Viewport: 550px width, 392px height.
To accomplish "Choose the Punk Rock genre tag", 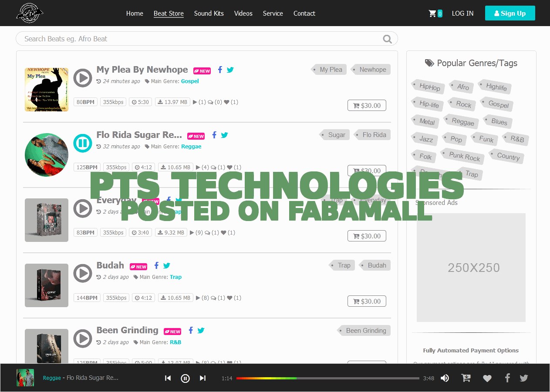I will point(462,156).
